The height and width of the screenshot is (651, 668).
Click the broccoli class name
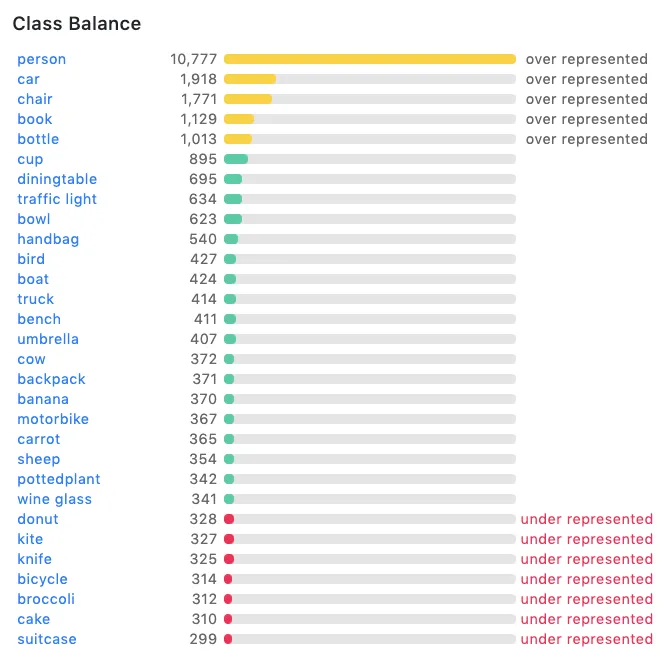(46, 599)
